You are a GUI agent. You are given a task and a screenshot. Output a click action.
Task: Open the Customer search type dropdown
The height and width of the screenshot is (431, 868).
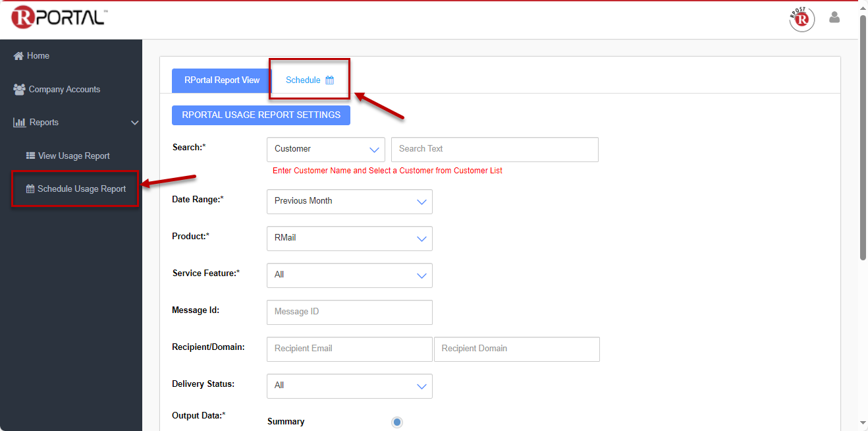(325, 150)
